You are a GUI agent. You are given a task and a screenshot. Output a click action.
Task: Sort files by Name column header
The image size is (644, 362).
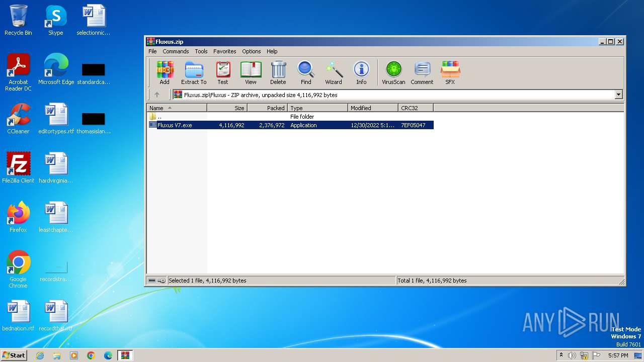coord(177,108)
